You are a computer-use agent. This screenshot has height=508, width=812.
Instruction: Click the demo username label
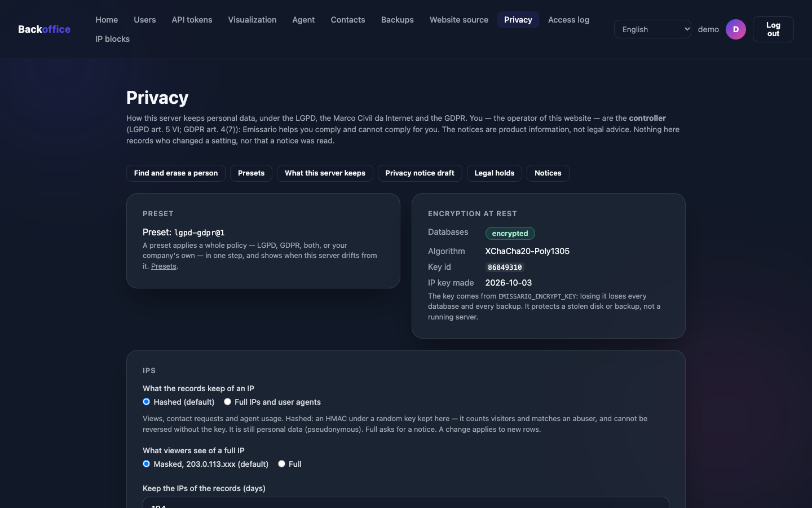pos(708,29)
